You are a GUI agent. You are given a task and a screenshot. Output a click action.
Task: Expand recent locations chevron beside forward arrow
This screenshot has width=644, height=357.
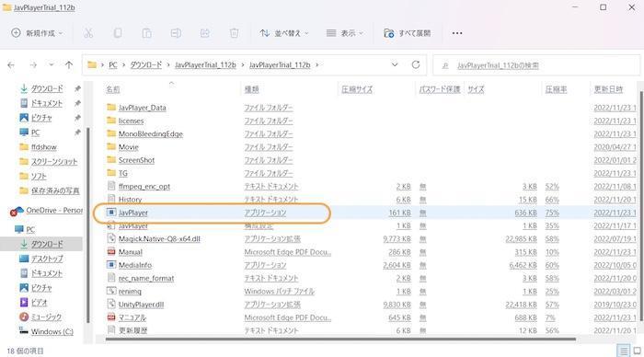(x=51, y=65)
